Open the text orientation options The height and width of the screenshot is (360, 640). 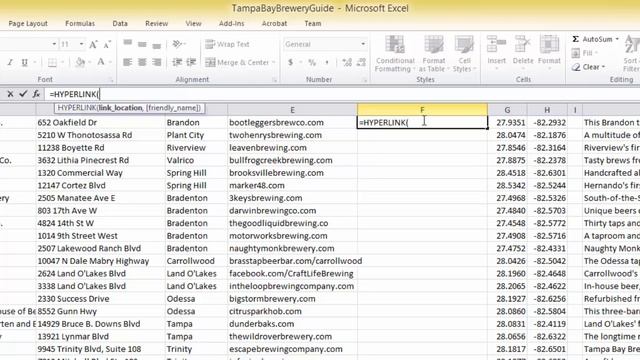pos(178,44)
